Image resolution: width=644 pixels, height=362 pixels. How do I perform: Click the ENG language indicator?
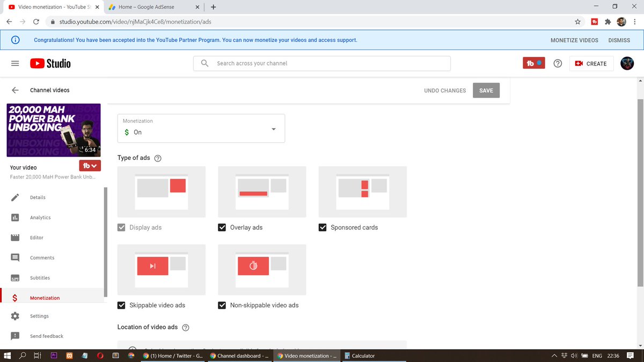click(597, 356)
